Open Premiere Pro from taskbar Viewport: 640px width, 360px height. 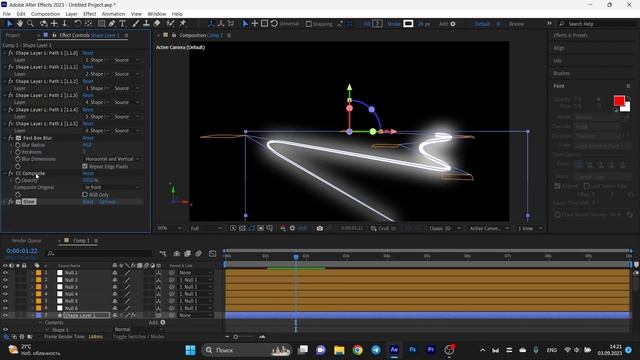click(431, 350)
